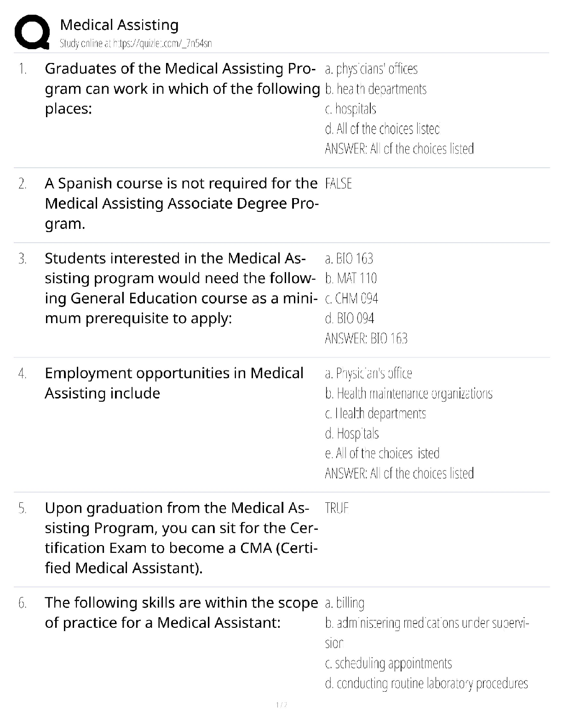The width and height of the screenshot is (563, 728).
Task: Choose option 'b. MAT 110'
Action: point(350,279)
